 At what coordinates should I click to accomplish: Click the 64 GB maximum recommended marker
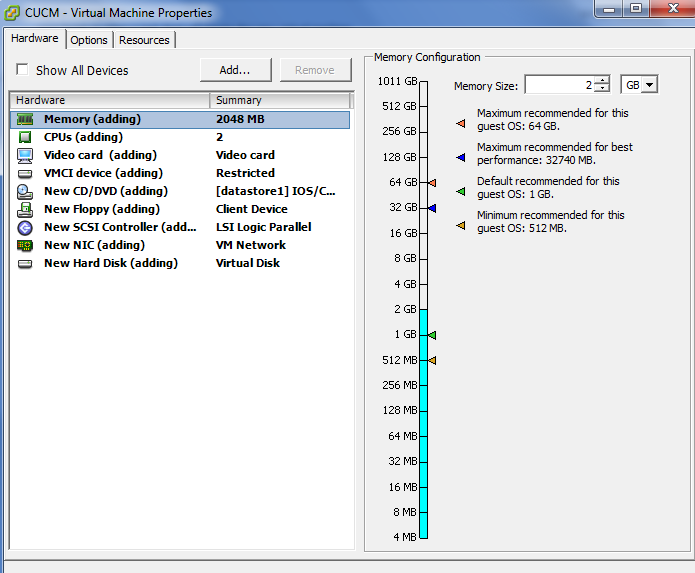[432, 183]
